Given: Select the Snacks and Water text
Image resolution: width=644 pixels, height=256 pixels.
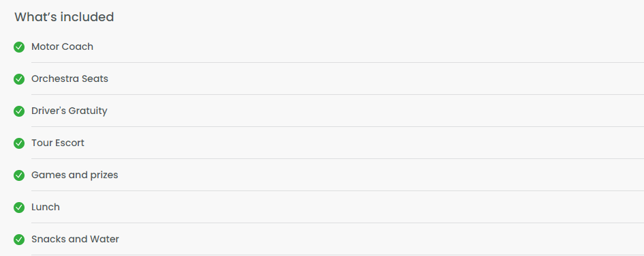Looking at the screenshot, I should tap(75, 239).
